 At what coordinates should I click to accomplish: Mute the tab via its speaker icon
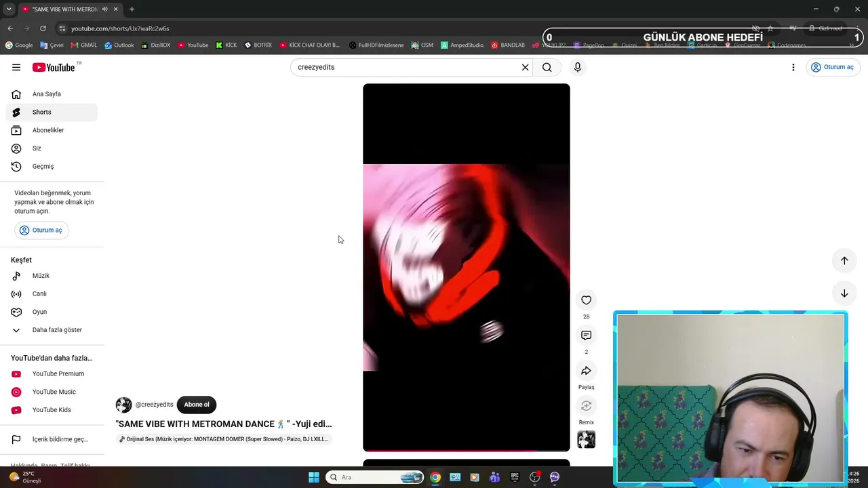click(104, 9)
